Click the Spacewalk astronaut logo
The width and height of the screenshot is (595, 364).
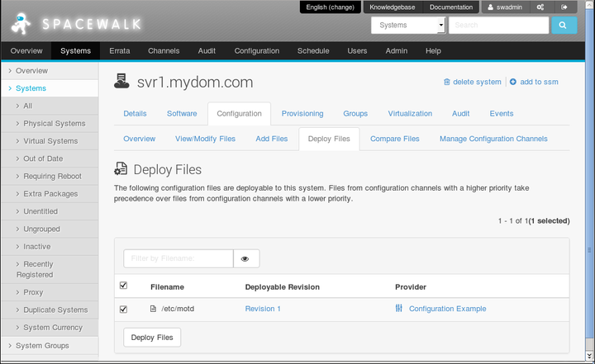point(21,24)
